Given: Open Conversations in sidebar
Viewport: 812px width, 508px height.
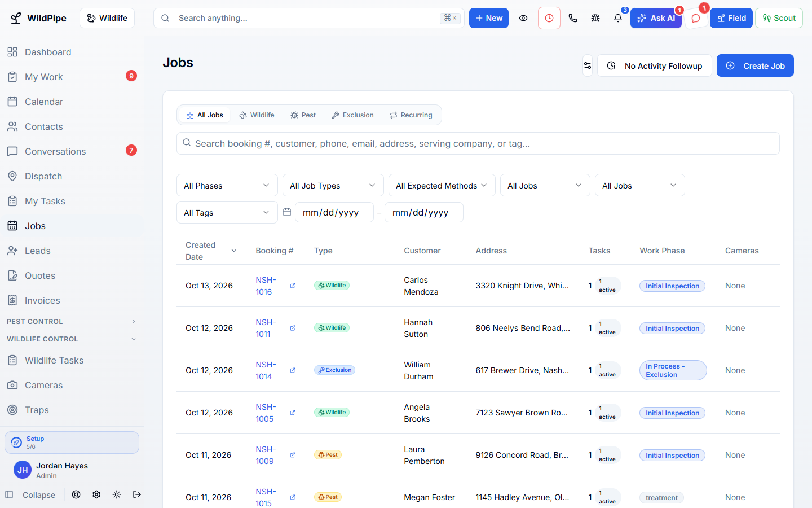Looking at the screenshot, I should click(x=72, y=151).
